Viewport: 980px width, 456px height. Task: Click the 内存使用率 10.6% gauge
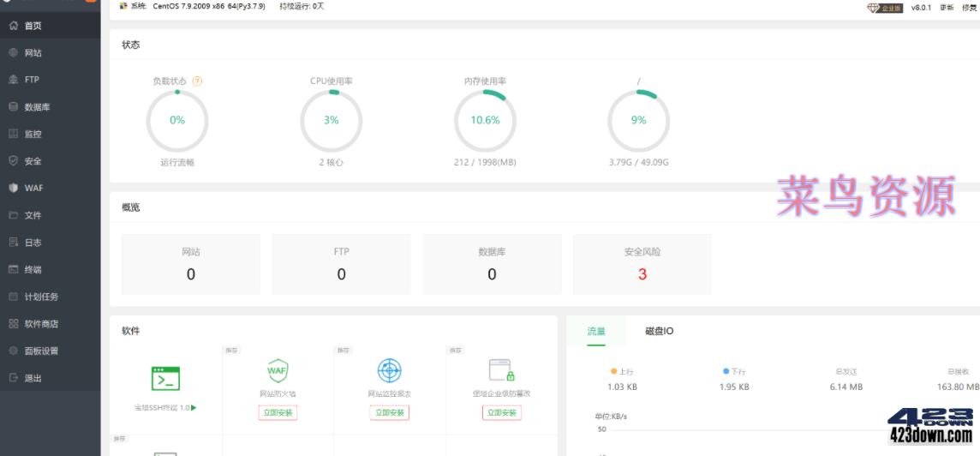(x=485, y=120)
